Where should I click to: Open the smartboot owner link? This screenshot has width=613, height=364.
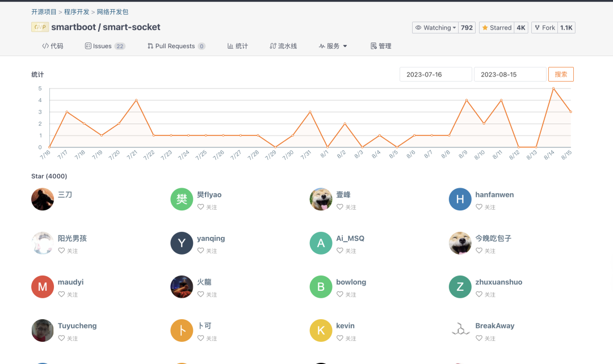pos(73,27)
